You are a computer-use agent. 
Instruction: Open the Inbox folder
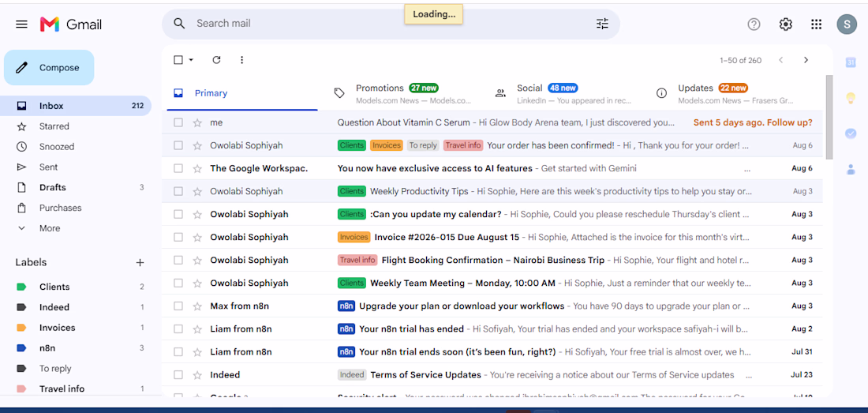pyautogui.click(x=75, y=106)
